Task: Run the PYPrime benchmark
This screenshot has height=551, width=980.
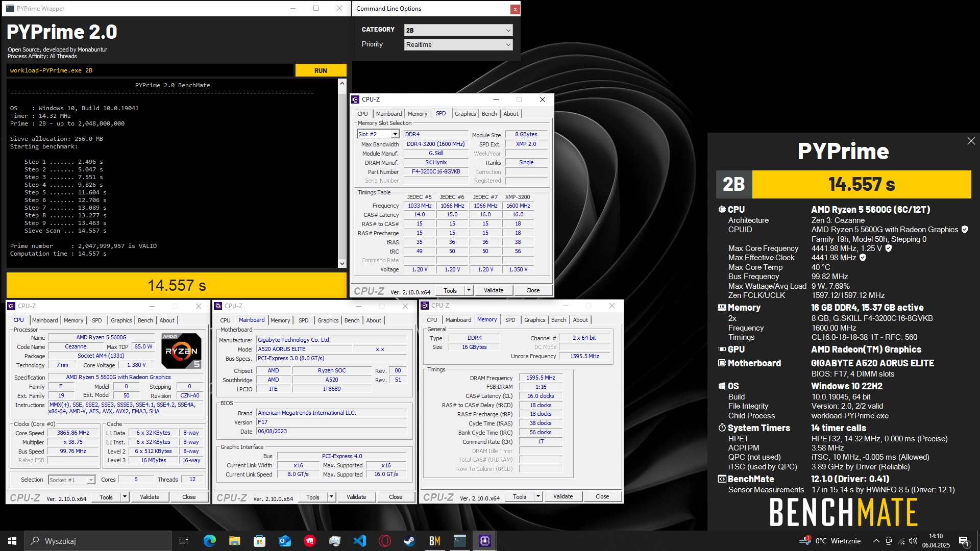Action: pos(321,70)
